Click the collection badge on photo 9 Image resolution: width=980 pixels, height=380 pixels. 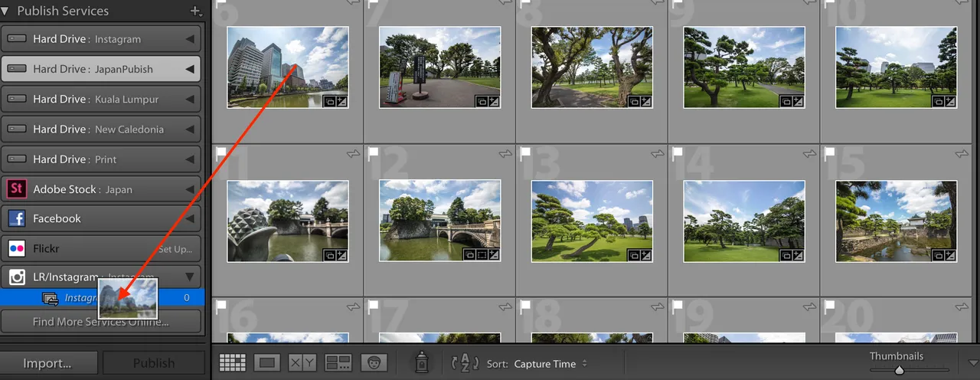(787, 101)
